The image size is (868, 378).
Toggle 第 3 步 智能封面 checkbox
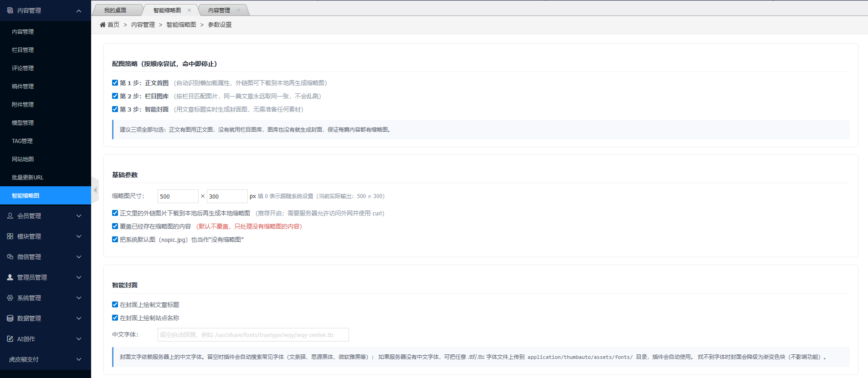click(115, 109)
